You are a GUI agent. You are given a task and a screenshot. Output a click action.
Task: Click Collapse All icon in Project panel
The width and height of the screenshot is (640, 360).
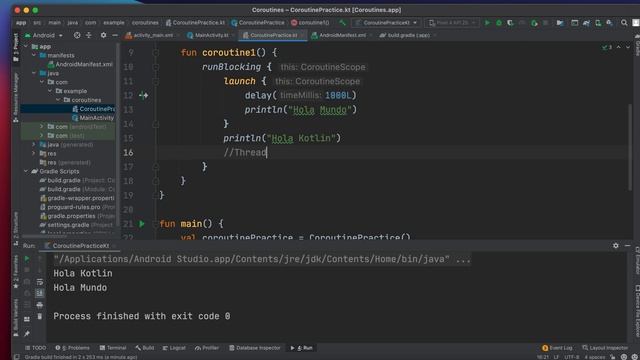[89, 36]
